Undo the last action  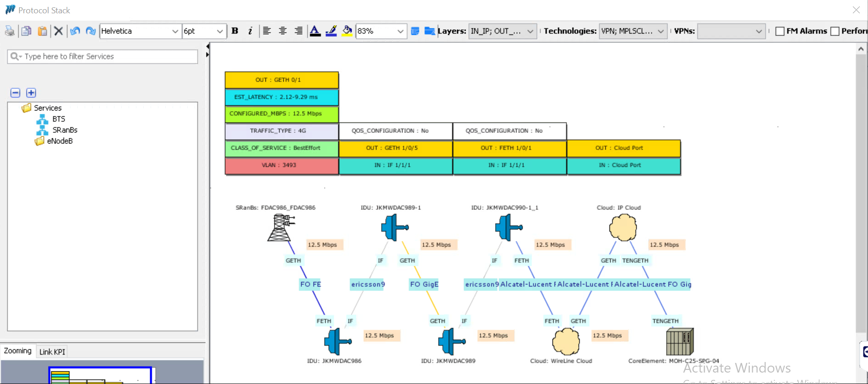75,31
